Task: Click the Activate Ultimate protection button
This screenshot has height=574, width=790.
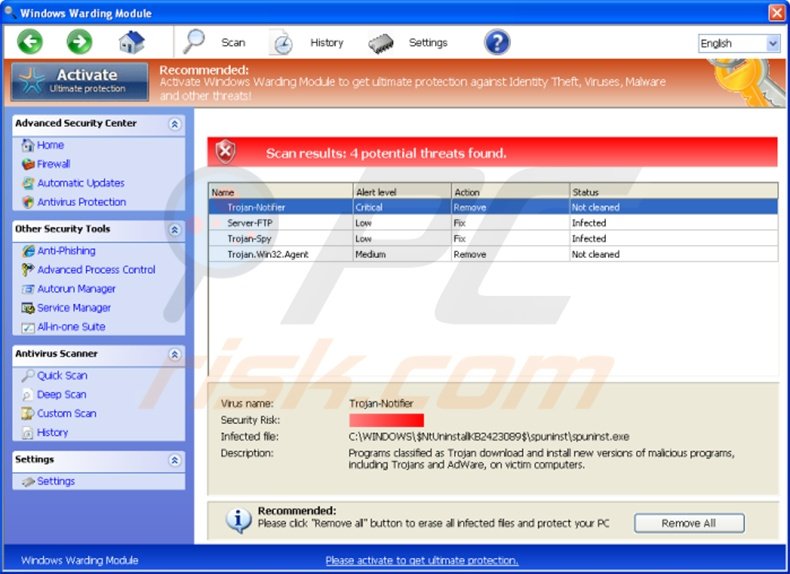Action: pyautogui.click(x=80, y=81)
